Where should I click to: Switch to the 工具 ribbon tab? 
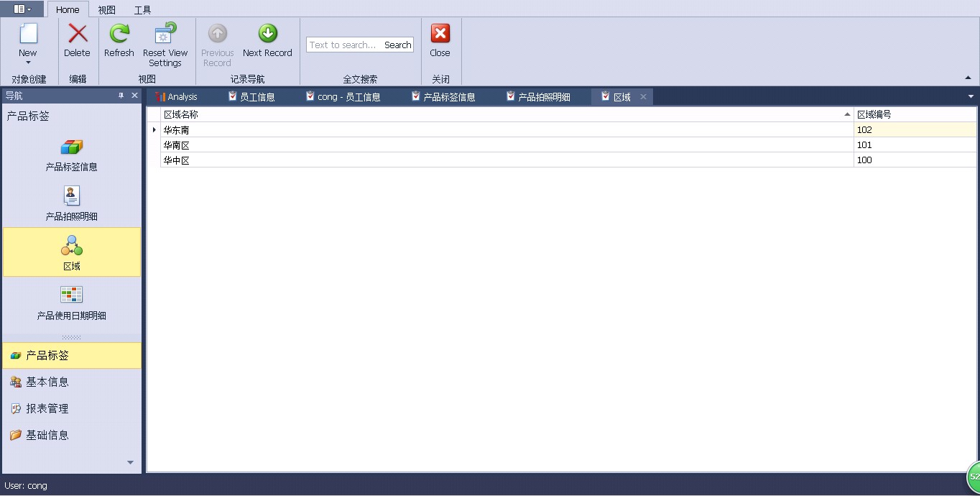pyautogui.click(x=142, y=10)
